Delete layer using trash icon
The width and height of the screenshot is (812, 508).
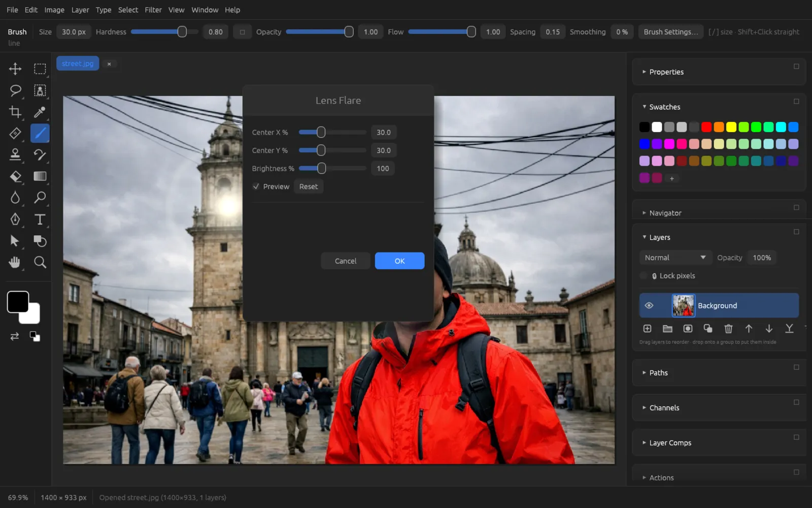[728, 329]
